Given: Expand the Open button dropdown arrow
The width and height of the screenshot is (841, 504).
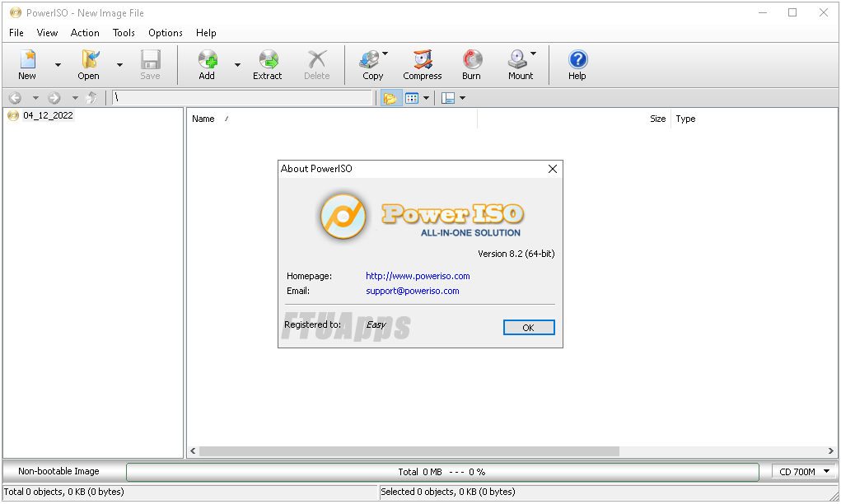Looking at the screenshot, I should pyautogui.click(x=119, y=65).
